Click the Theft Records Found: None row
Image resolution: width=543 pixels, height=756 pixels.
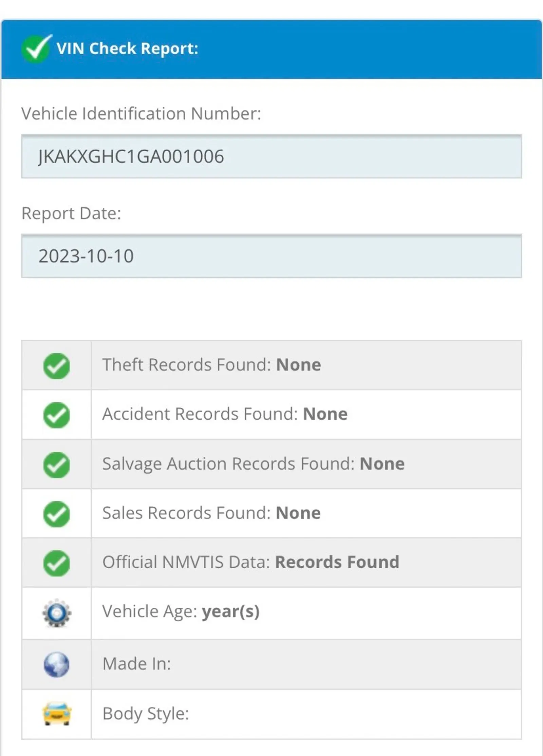coord(271,365)
